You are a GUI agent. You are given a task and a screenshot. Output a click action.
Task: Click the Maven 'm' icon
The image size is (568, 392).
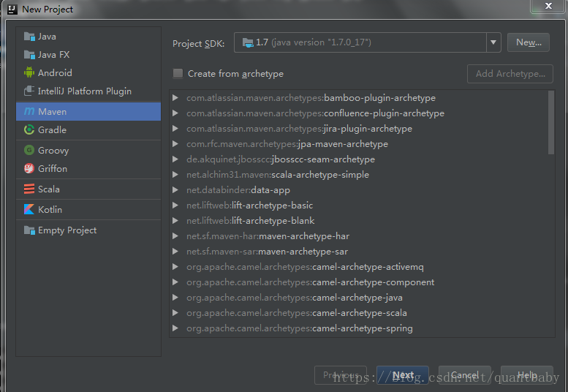tap(29, 111)
